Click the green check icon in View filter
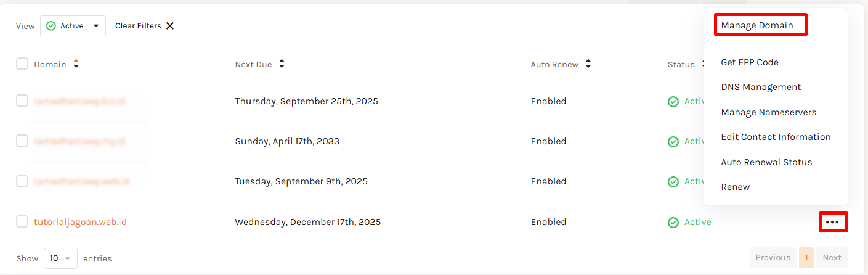 [x=51, y=26]
